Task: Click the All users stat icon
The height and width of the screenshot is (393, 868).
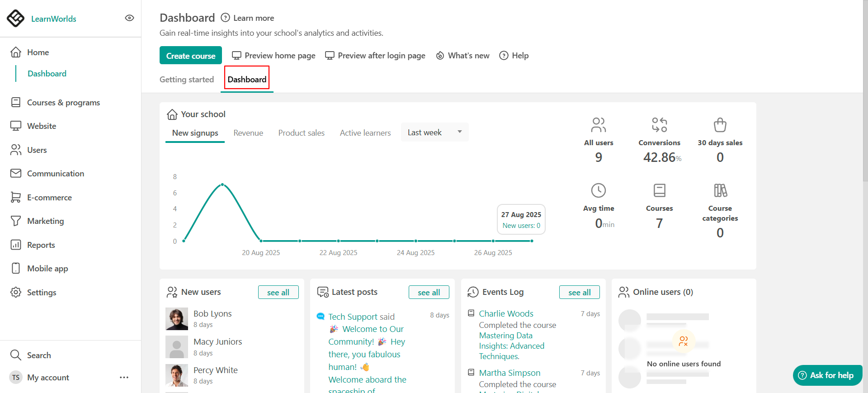Action: (599, 125)
